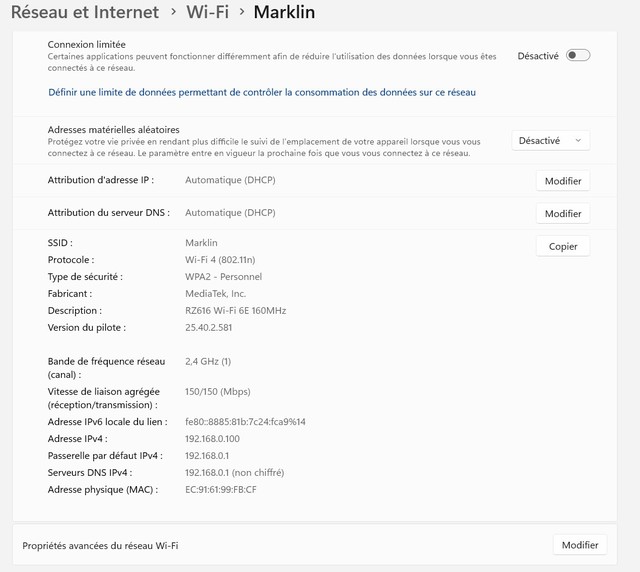Viewport: 640px width, 572px height.
Task: Click the chevron after Réseau et Internet
Action: point(172,14)
